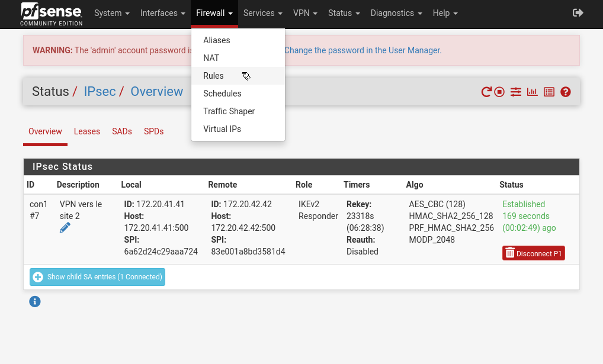Viewport: 603px width, 364px height.
Task: Edit the 'VPN vers le site 2' pencil icon
Action: 65,228
